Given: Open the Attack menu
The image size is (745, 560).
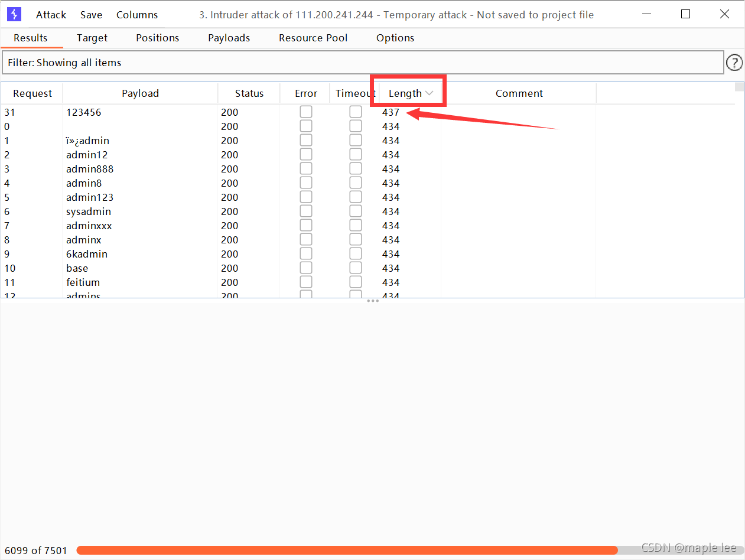Looking at the screenshot, I should point(51,15).
